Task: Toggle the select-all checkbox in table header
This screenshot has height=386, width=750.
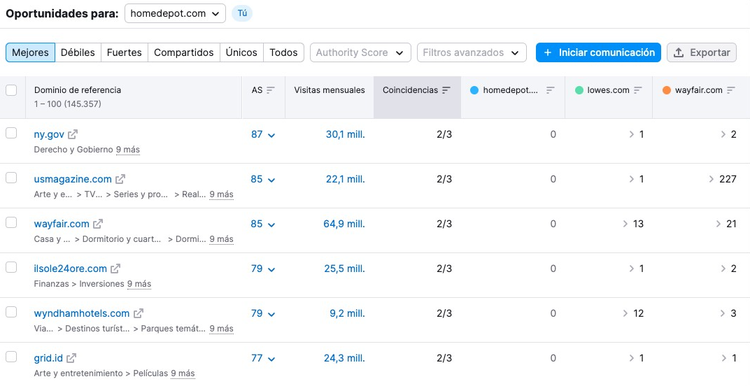Action: (x=11, y=90)
